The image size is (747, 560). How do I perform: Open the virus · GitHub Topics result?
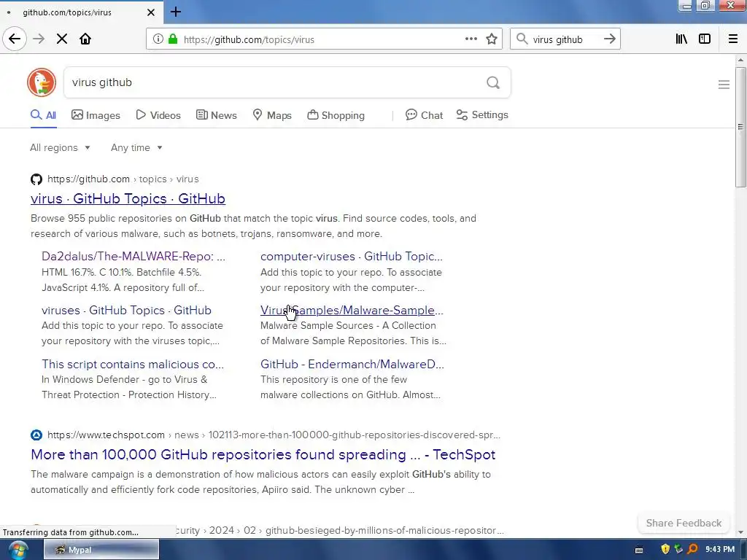coord(128,198)
